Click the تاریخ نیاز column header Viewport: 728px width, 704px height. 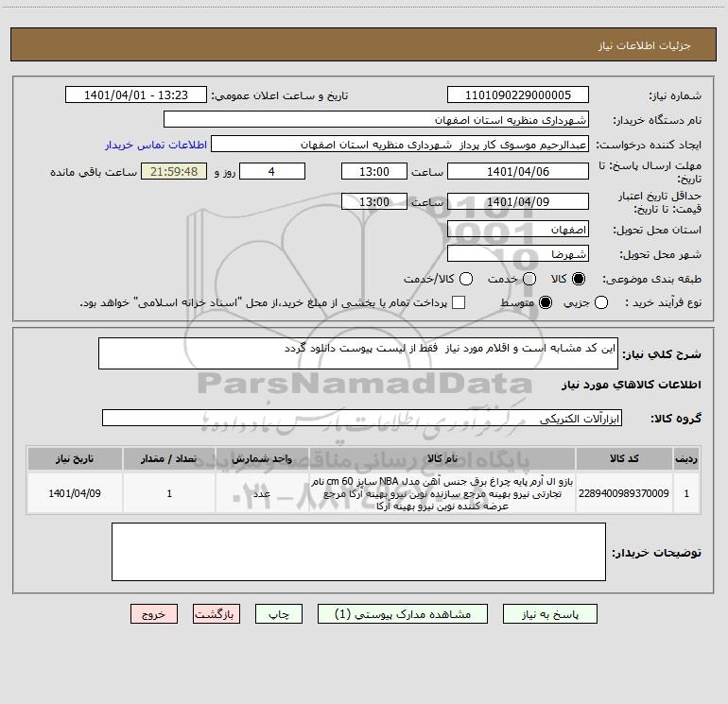(x=75, y=459)
